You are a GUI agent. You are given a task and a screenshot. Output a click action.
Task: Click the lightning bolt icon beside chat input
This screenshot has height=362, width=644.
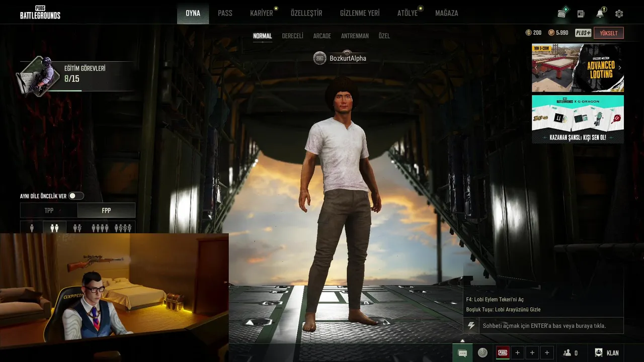[x=471, y=326]
